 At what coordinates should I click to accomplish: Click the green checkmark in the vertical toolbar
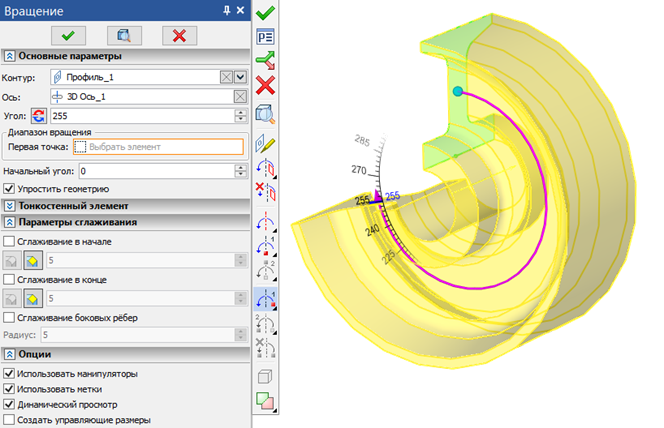tap(265, 13)
